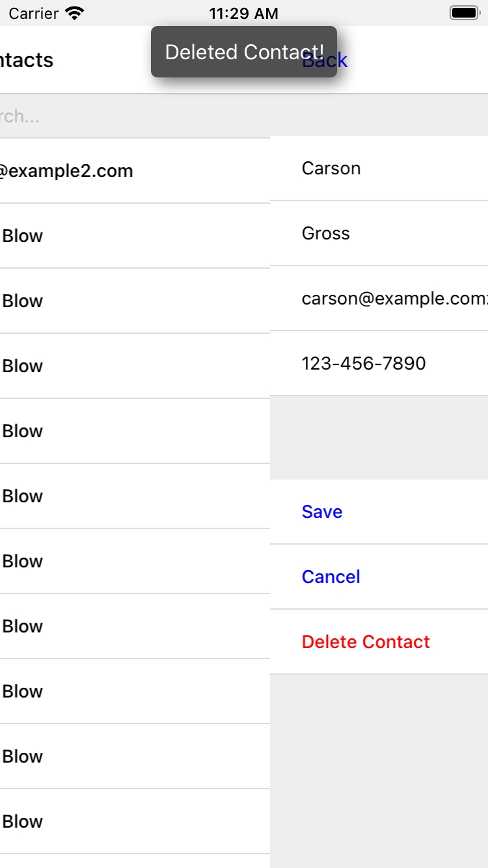The image size is (488, 868).
Task: Tap the battery icon in status bar
Action: [464, 13]
